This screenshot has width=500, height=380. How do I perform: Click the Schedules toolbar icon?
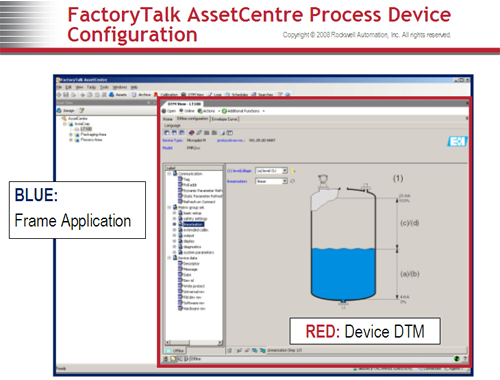[x=236, y=95]
